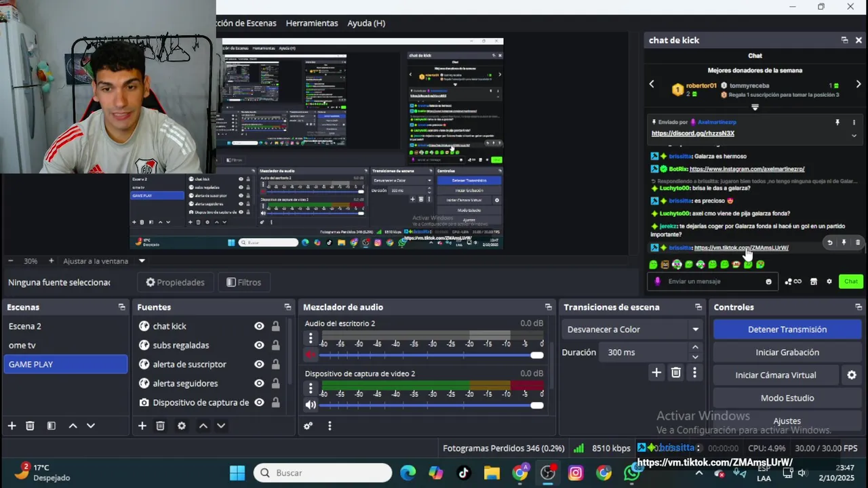Switch to the ome tv scene

[65, 345]
